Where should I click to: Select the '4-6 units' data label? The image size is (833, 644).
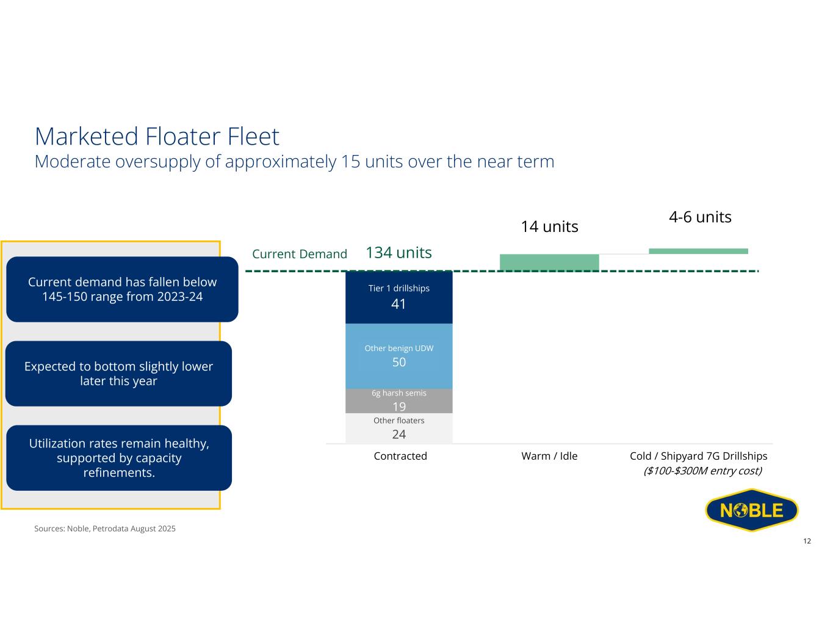[700, 217]
